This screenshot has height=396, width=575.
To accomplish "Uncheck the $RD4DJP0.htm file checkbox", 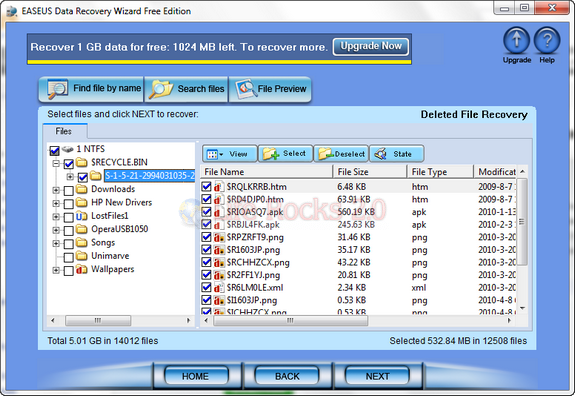I will tap(206, 199).
